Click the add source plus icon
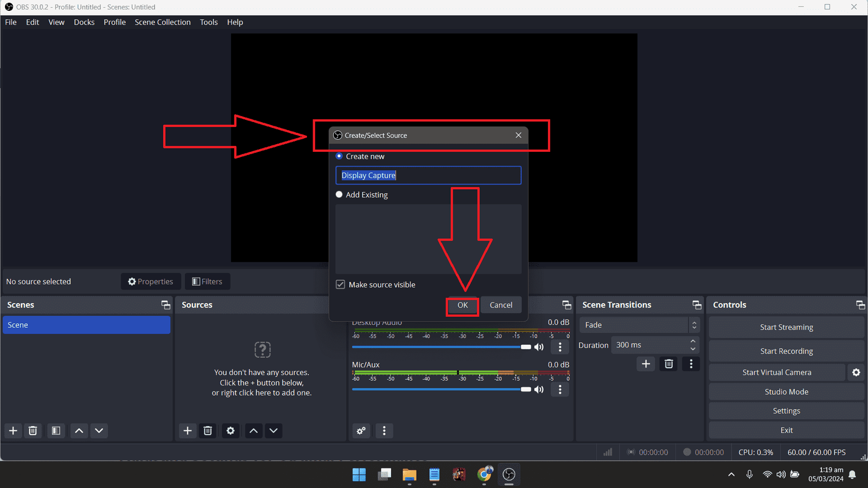 tap(188, 431)
